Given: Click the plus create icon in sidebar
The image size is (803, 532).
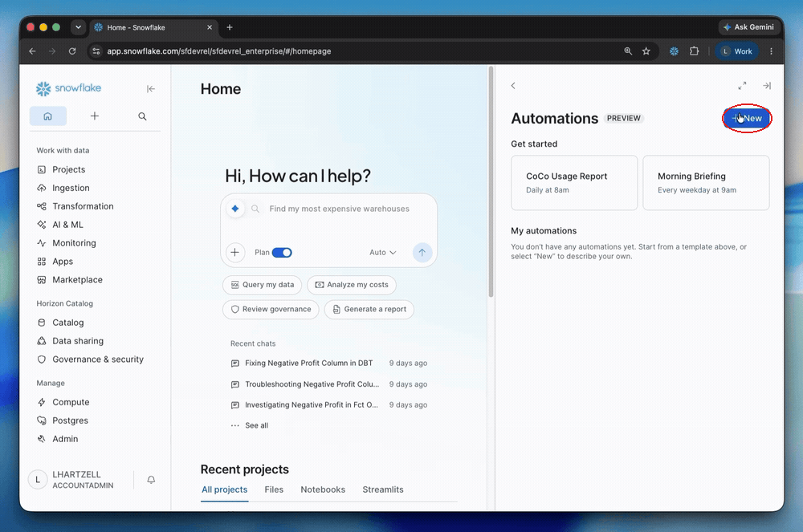Looking at the screenshot, I should tap(95, 116).
